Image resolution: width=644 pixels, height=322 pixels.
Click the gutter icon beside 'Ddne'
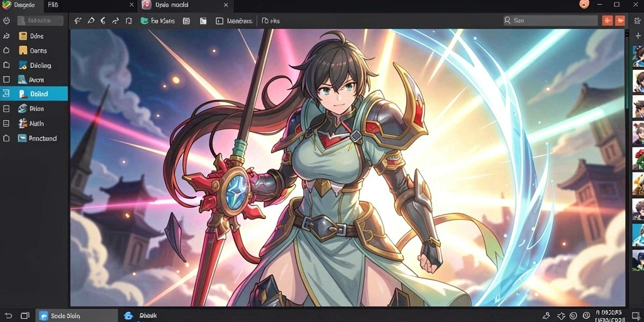coord(6,36)
